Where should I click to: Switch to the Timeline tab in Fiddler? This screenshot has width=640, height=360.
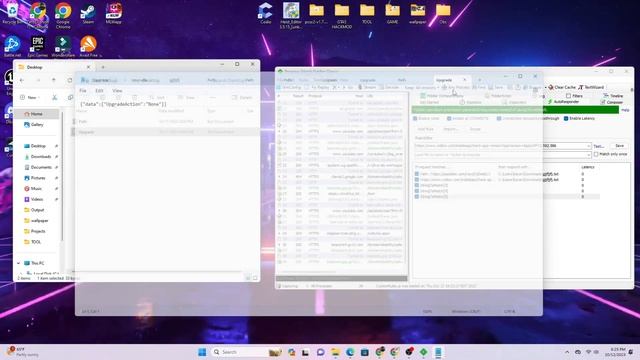pyautogui.click(x=613, y=96)
